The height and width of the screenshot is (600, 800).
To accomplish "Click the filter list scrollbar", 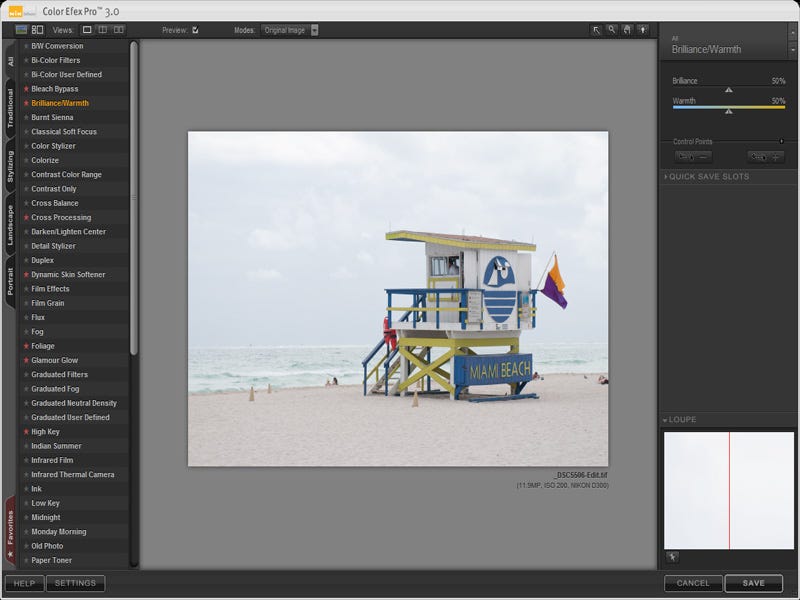I will point(134,198).
